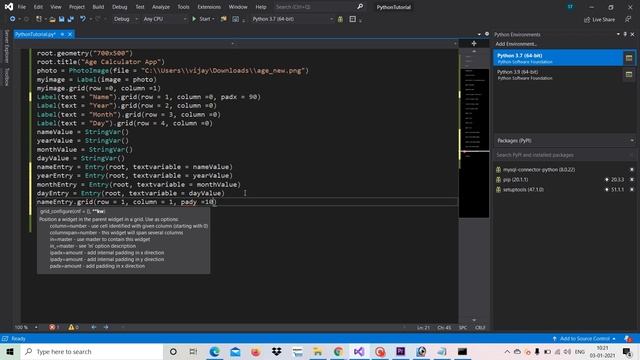Uninstall the mysql-connector-python package

(x=632, y=169)
